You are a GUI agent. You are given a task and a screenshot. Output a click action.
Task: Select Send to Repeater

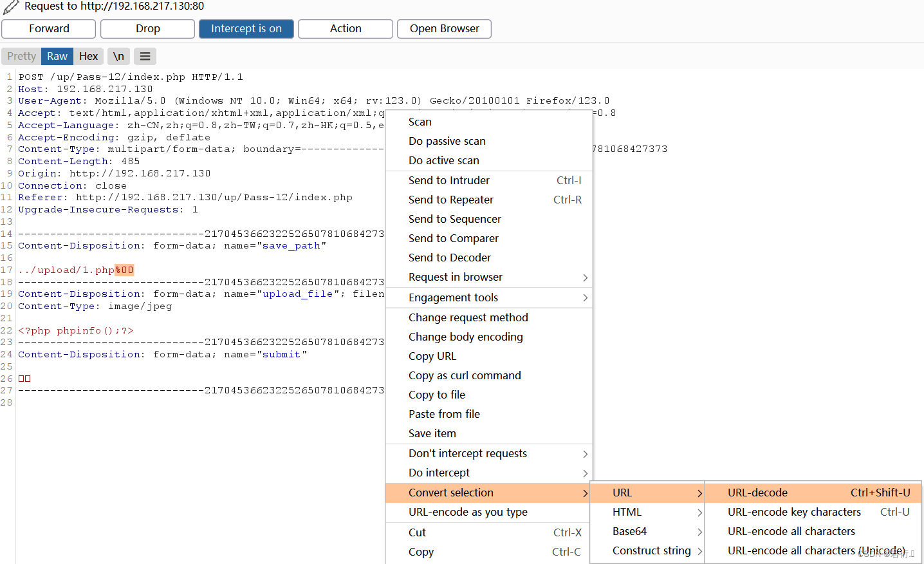[x=488, y=200]
